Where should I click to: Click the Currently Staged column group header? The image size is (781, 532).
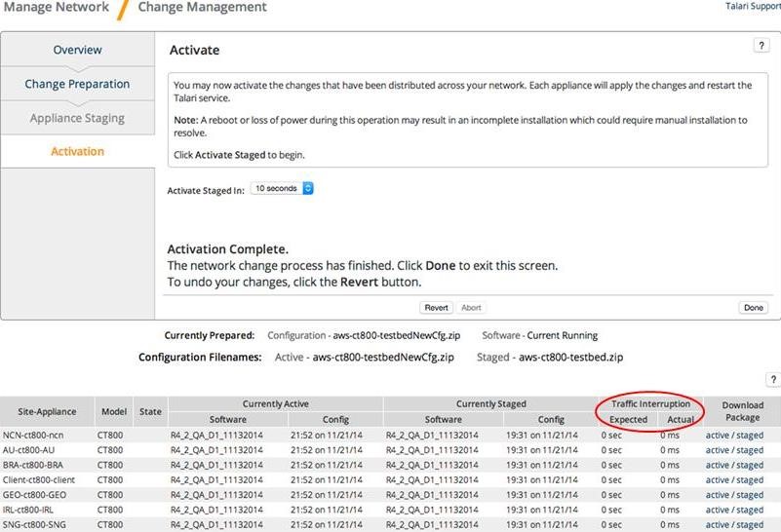(491, 404)
